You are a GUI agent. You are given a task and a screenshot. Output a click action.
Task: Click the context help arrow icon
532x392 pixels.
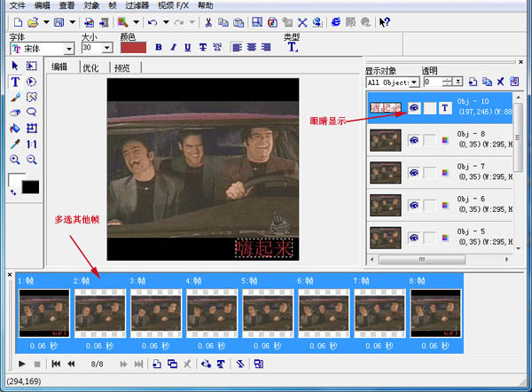(385, 22)
